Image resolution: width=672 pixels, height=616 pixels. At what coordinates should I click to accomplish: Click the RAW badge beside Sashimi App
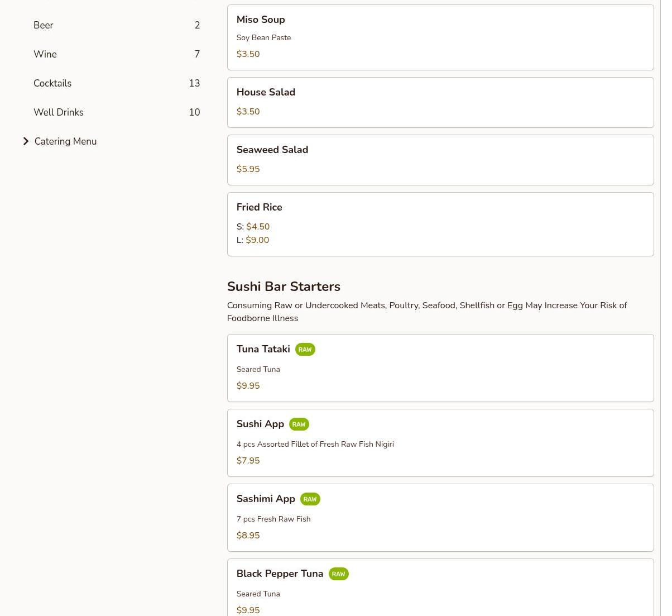coord(310,499)
